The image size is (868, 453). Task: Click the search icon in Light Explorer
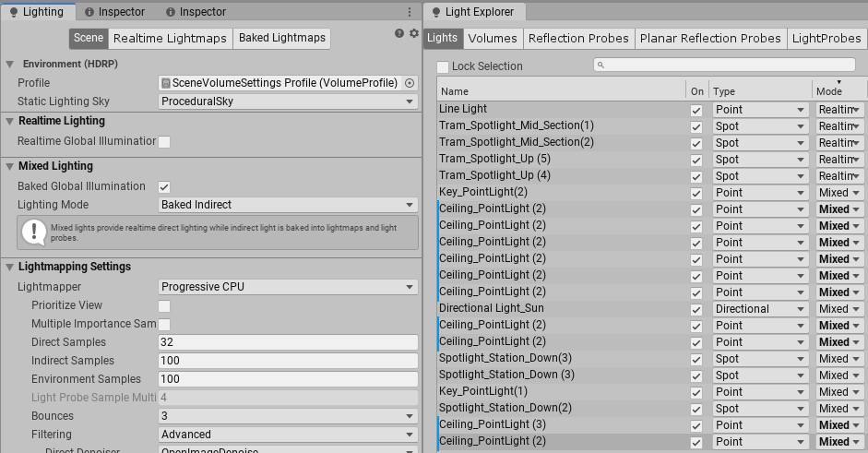click(601, 66)
